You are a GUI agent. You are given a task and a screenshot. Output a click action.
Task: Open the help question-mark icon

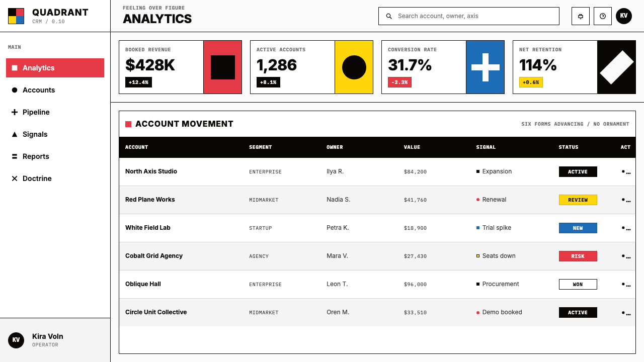click(x=603, y=16)
